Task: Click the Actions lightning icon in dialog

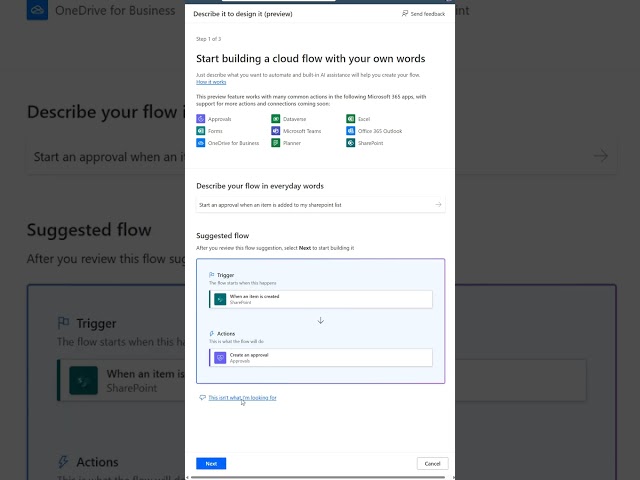Action: (211, 333)
